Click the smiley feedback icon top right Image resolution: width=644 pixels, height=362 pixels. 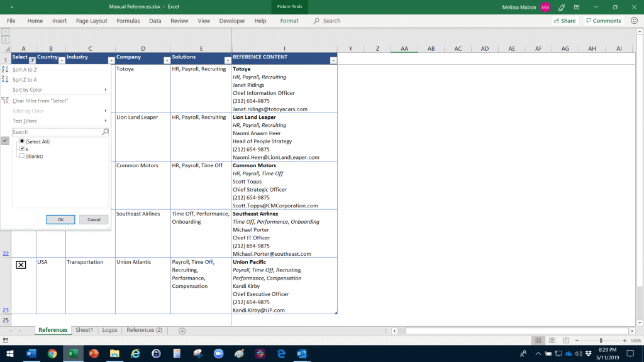(x=633, y=20)
